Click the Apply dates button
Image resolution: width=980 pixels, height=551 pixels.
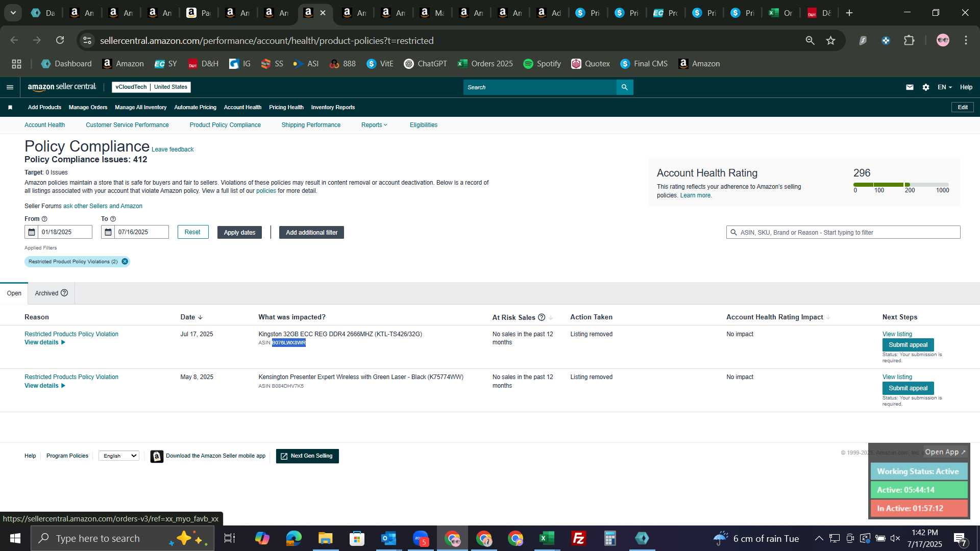click(x=239, y=233)
